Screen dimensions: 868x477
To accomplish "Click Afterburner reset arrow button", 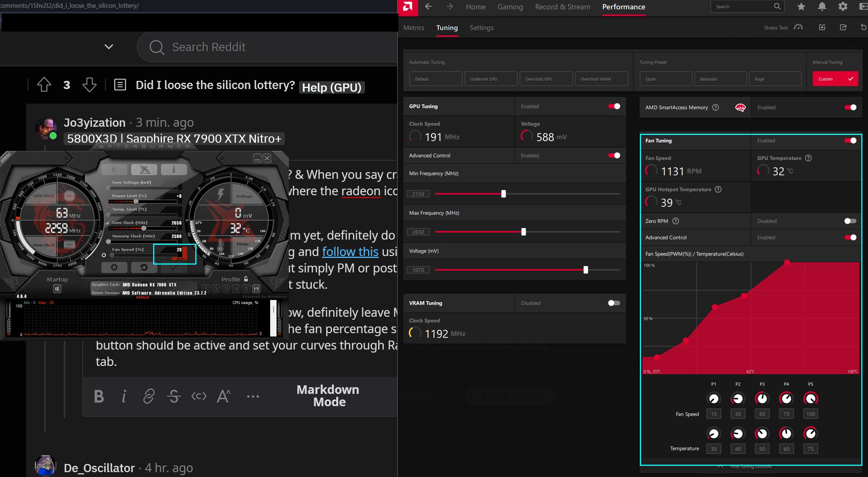I will point(144,267).
